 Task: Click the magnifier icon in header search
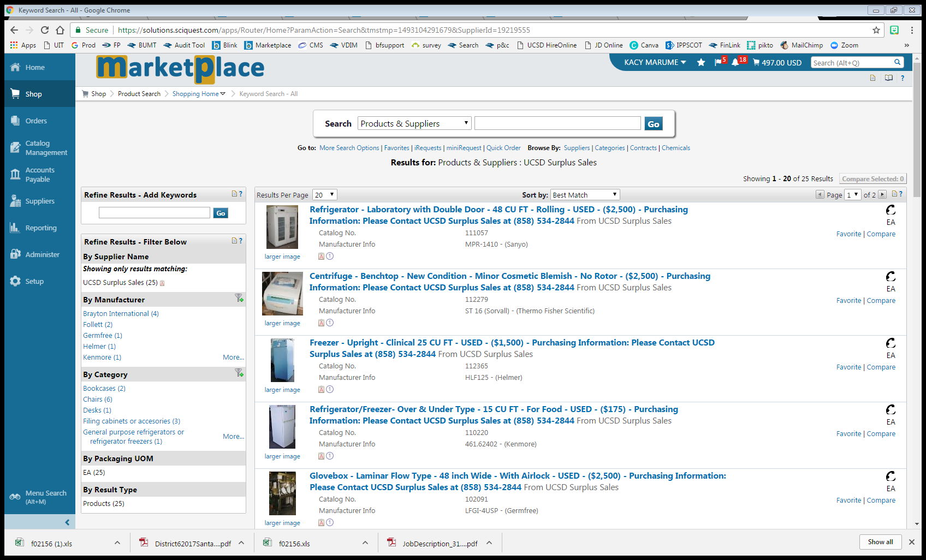click(x=897, y=62)
